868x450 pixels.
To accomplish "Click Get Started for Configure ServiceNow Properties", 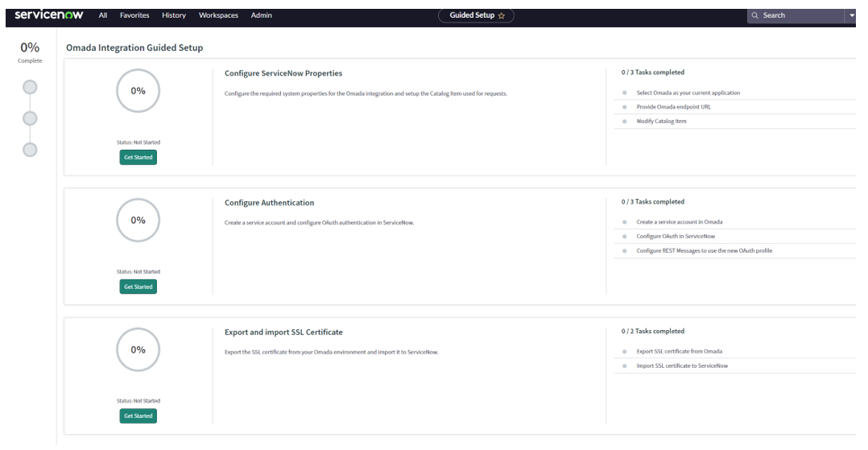I will [x=138, y=157].
